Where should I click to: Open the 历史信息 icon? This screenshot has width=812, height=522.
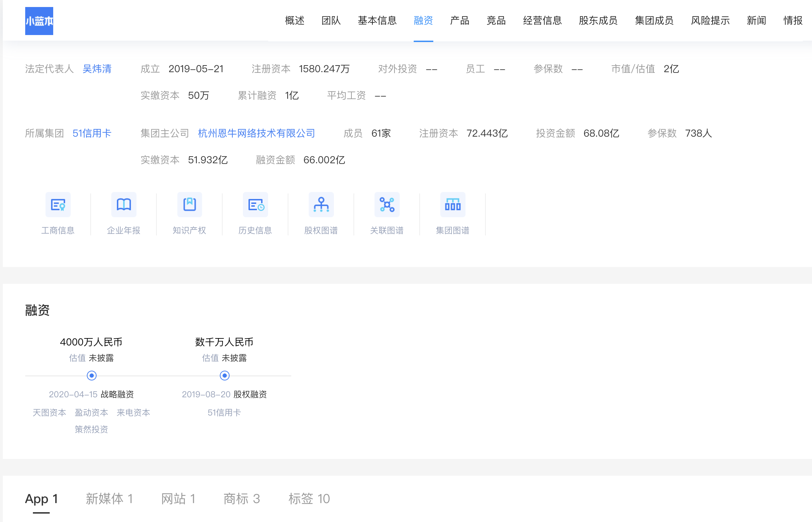[255, 205]
